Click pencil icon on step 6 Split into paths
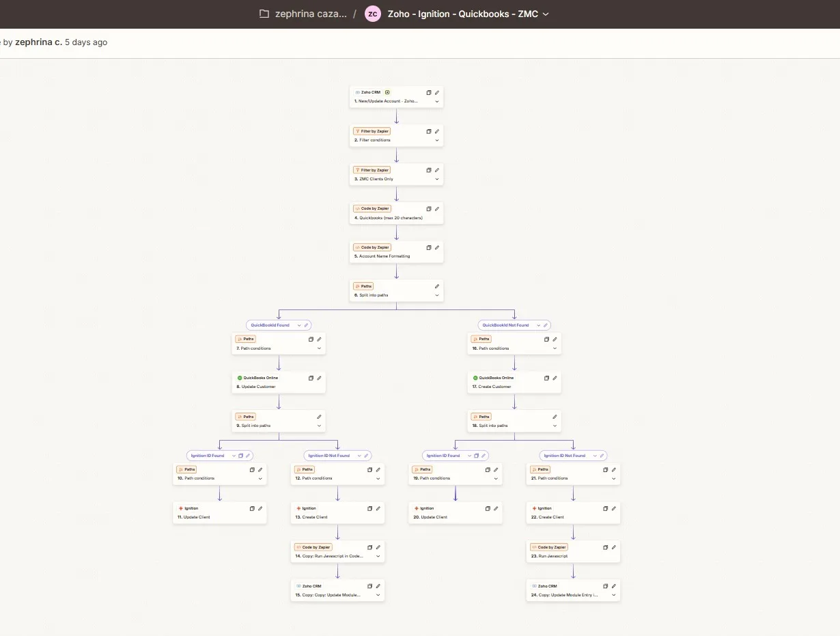The height and width of the screenshot is (636, 840). click(437, 286)
